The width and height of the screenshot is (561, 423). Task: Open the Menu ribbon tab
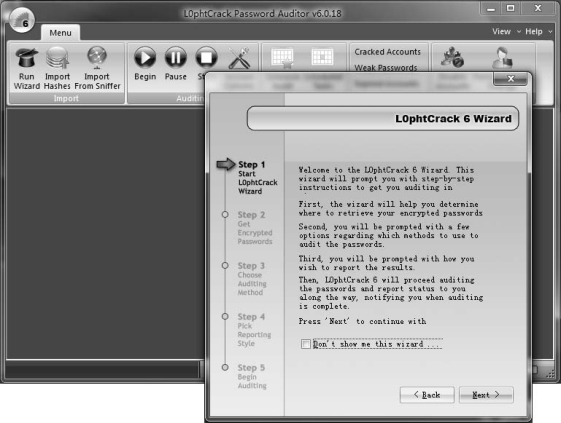(x=60, y=33)
